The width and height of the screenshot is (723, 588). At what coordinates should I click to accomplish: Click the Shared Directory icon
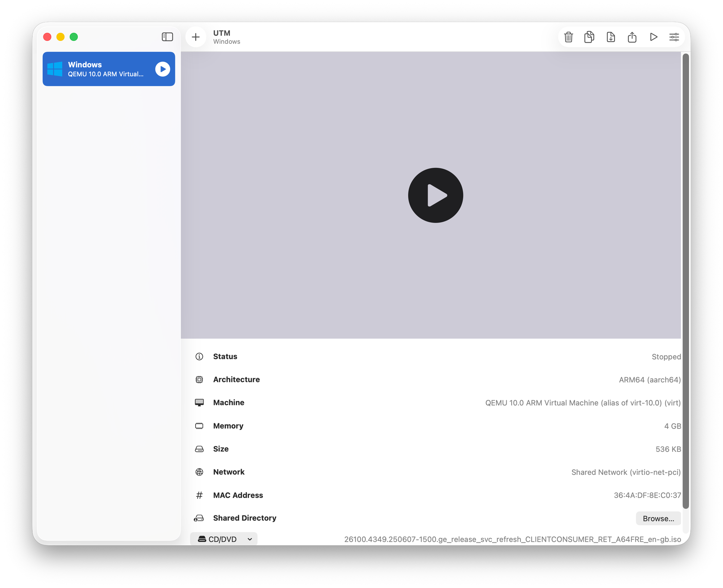point(199,518)
